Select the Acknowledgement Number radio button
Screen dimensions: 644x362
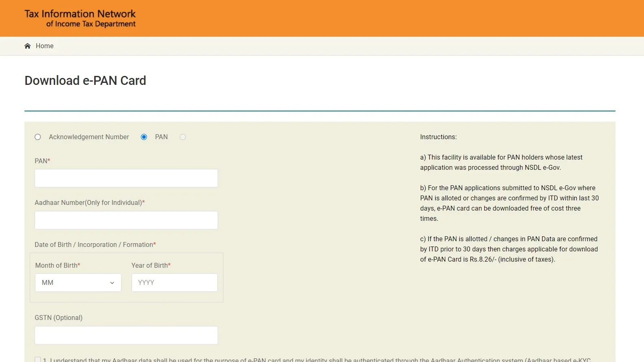point(38,137)
